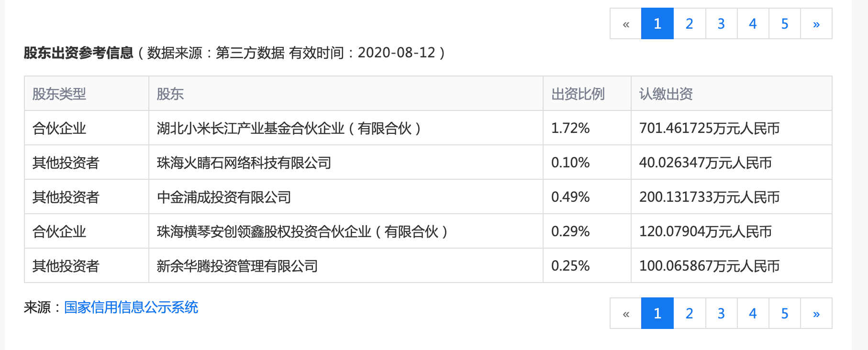The width and height of the screenshot is (868, 350).
Task: Go to page 2 in bottom pagination
Action: 689,313
